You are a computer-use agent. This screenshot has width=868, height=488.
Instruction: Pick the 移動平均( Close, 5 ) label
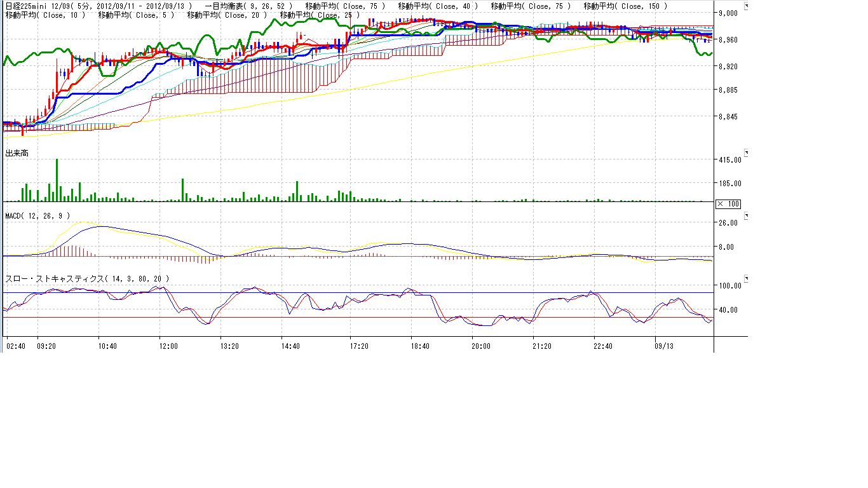coord(136,15)
